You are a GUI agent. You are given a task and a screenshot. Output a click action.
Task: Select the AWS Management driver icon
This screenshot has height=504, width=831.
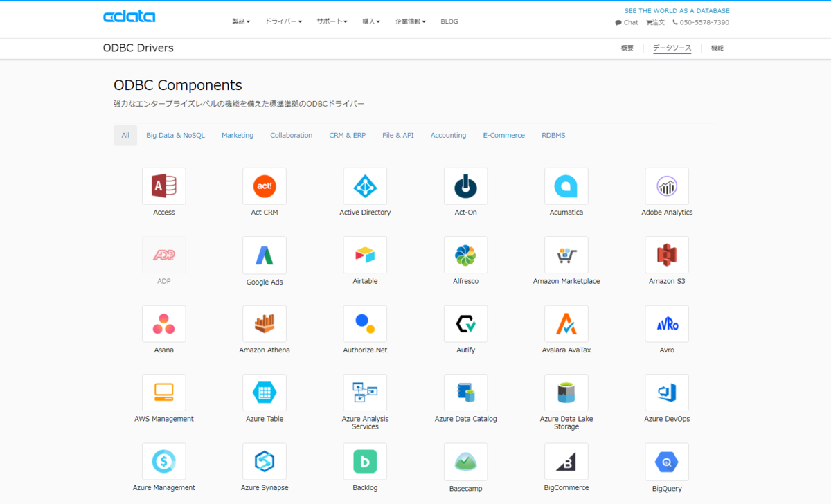tap(164, 393)
